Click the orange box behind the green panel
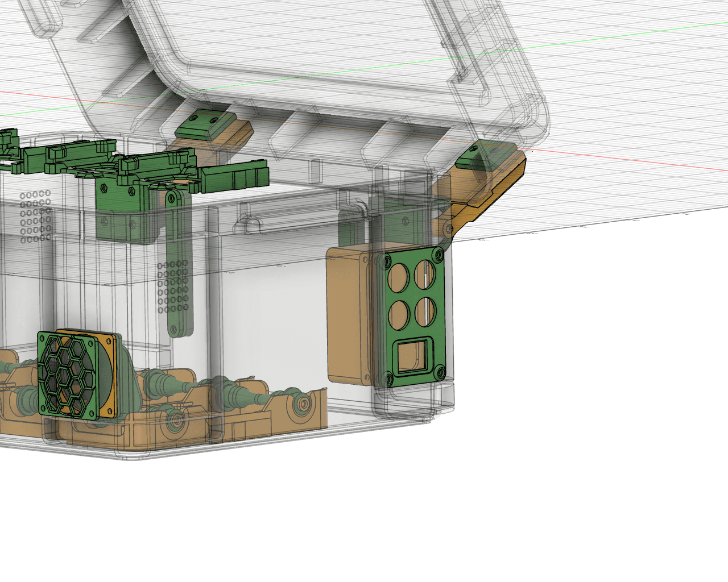The image size is (728, 582). pyautogui.click(x=350, y=315)
